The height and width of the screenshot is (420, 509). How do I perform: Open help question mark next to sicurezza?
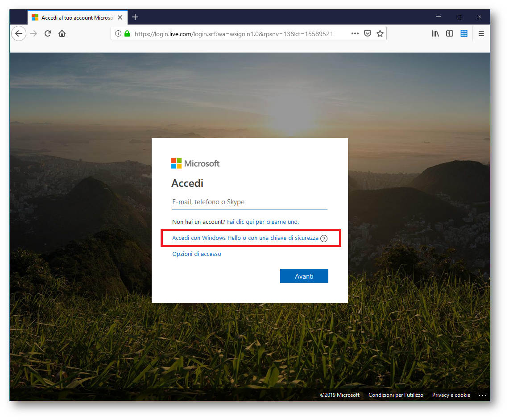pos(323,239)
